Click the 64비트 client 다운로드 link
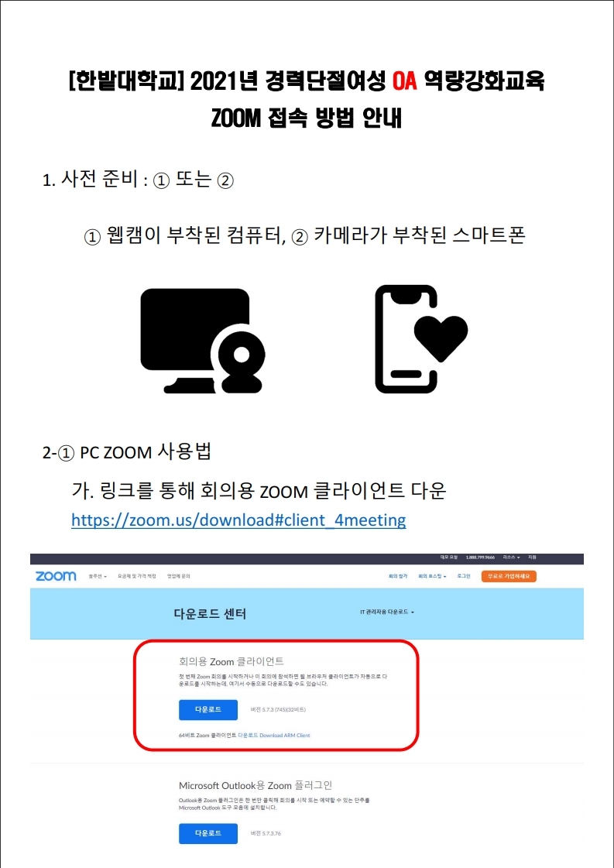 pyautogui.click(x=248, y=736)
